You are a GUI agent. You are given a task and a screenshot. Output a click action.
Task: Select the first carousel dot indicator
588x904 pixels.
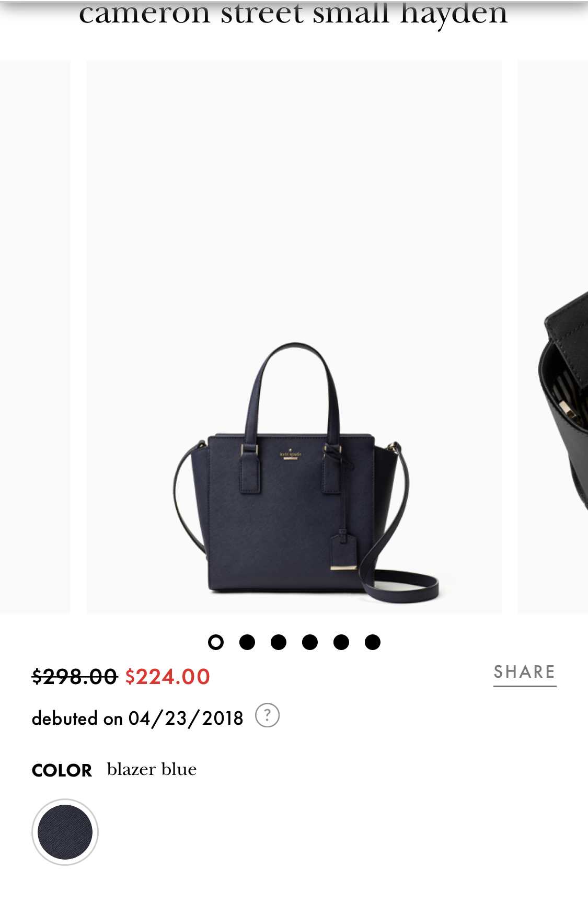pos(215,642)
